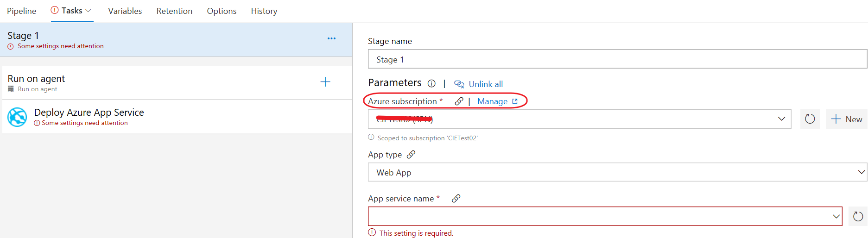The width and height of the screenshot is (868, 238).
Task: Refresh the App service name list
Action: click(858, 216)
